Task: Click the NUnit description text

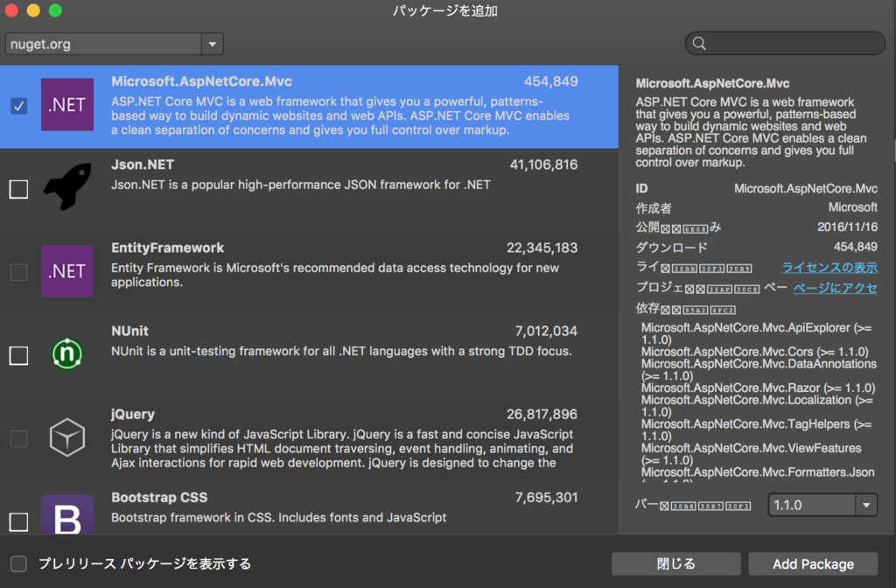Action: point(342,351)
